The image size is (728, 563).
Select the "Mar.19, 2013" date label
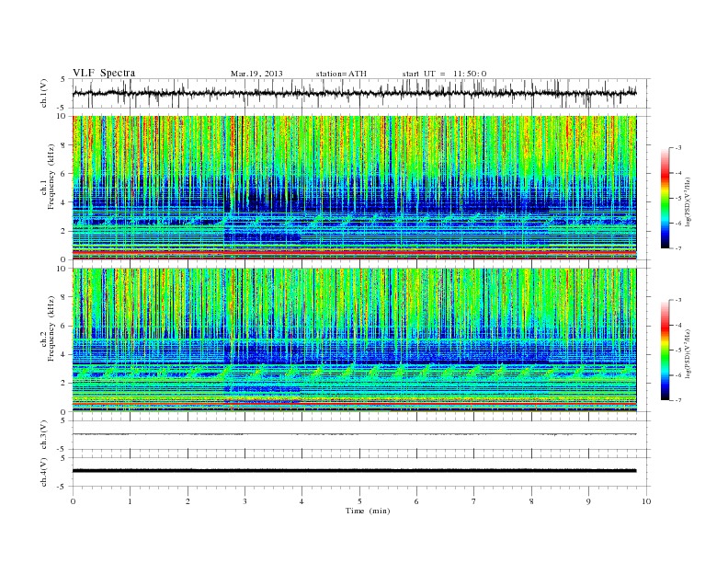point(256,74)
